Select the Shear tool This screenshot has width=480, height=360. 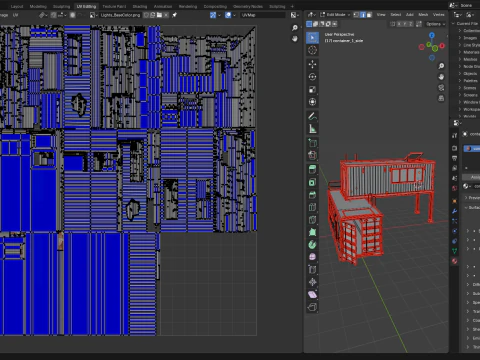tap(312, 295)
